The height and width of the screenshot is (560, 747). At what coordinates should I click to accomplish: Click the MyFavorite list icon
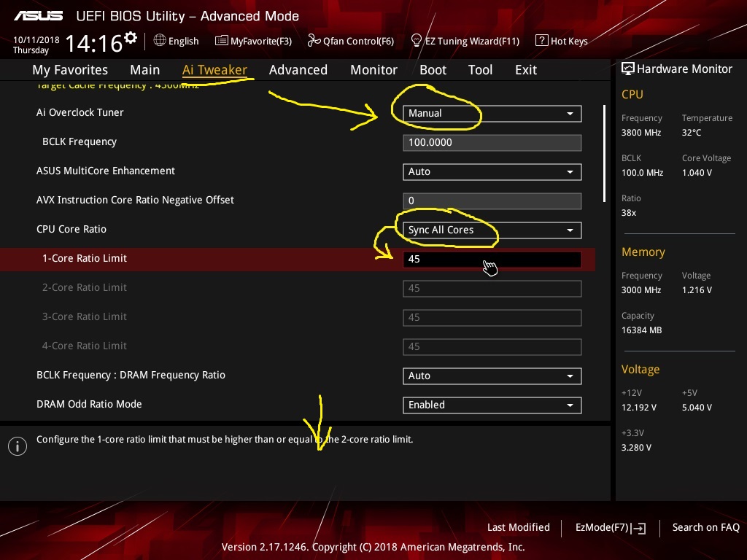[222, 41]
